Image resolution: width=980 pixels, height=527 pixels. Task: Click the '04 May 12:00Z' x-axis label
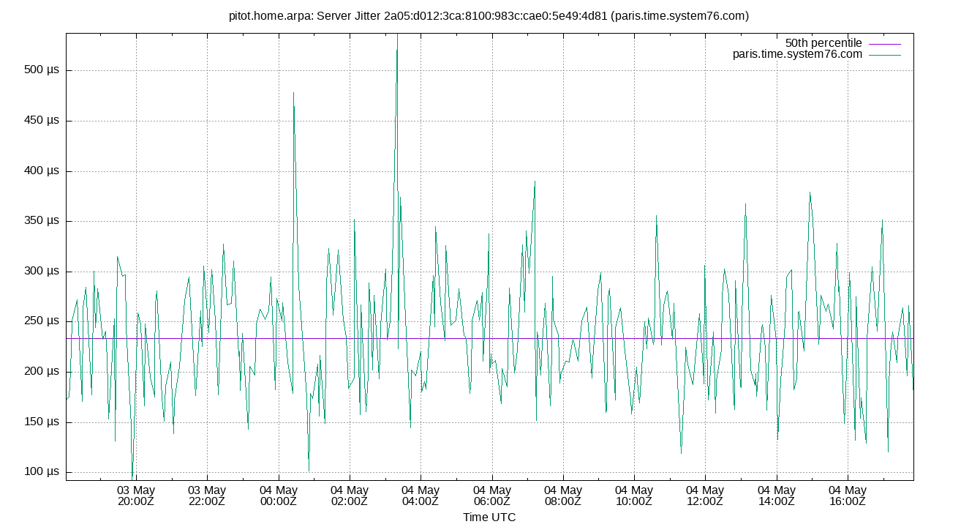click(705, 496)
